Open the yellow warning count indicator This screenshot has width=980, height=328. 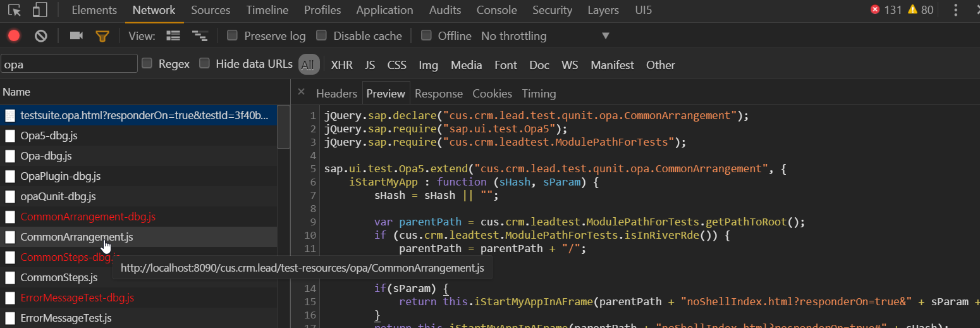click(921, 10)
